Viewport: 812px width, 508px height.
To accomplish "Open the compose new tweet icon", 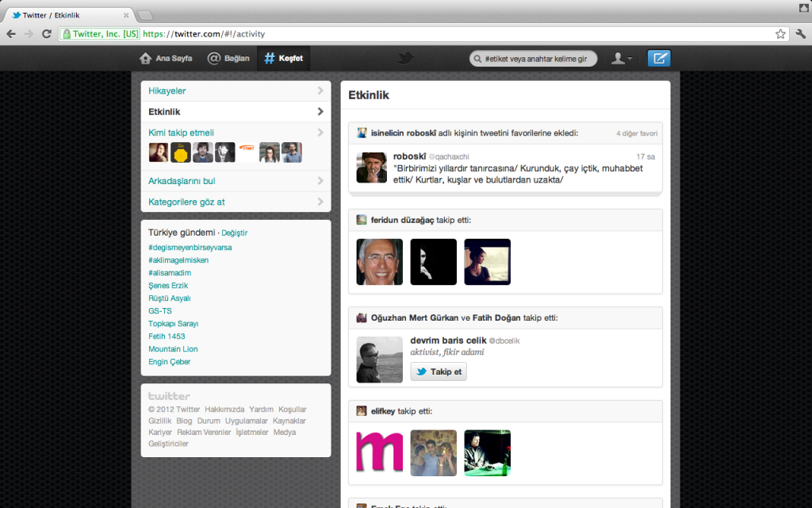I will pyautogui.click(x=658, y=58).
